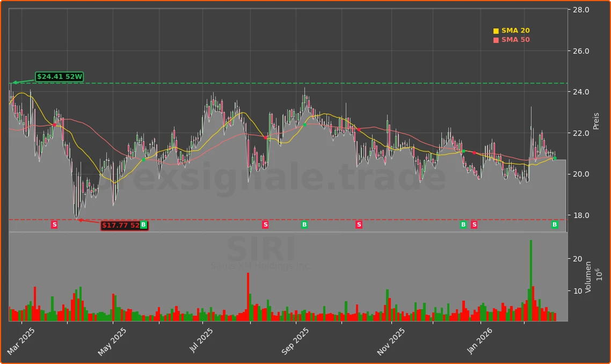
Task: Click the buy marker in late May 2025
Action: pyautogui.click(x=143, y=224)
